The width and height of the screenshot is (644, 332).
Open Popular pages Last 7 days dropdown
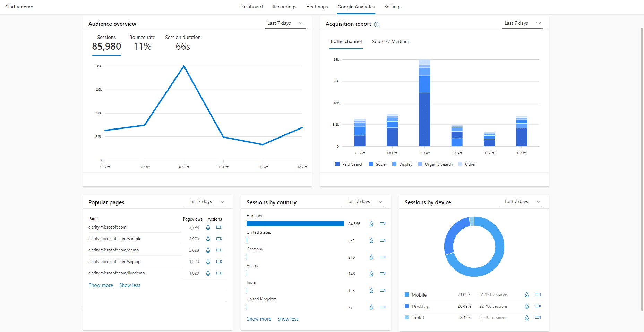click(206, 202)
